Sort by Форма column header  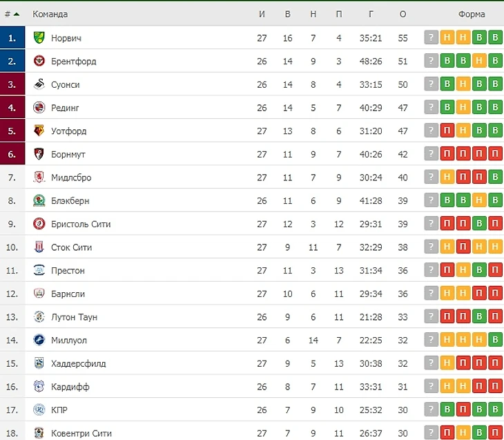point(472,14)
